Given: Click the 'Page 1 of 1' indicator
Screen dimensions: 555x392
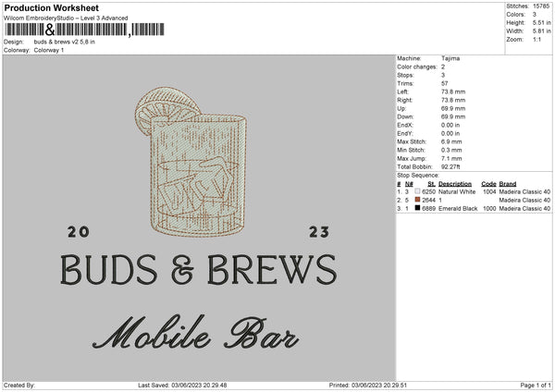Looking at the screenshot, I should point(536,386).
